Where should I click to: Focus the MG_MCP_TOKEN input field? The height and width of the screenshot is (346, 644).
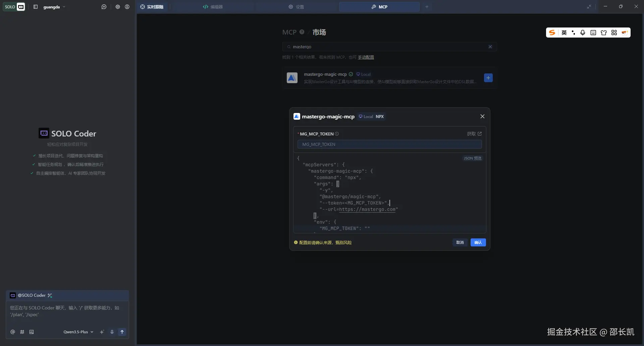click(x=389, y=144)
